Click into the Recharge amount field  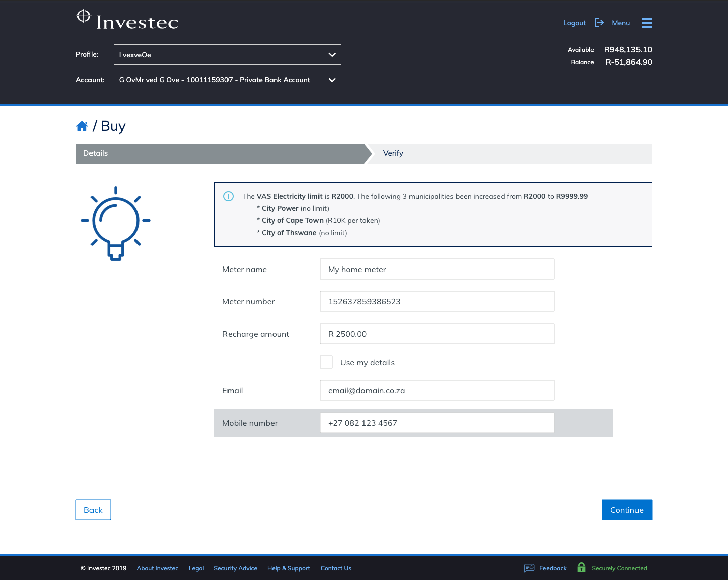point(436,334)
